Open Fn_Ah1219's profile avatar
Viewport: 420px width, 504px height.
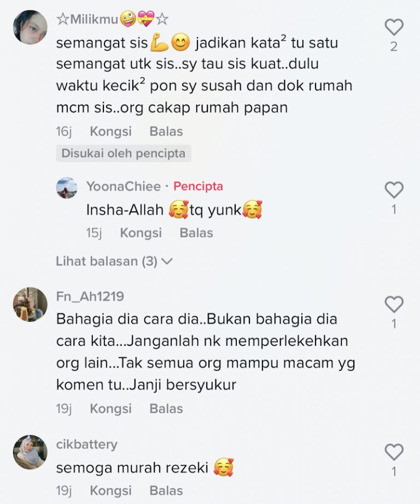click(x=30, y=304)
